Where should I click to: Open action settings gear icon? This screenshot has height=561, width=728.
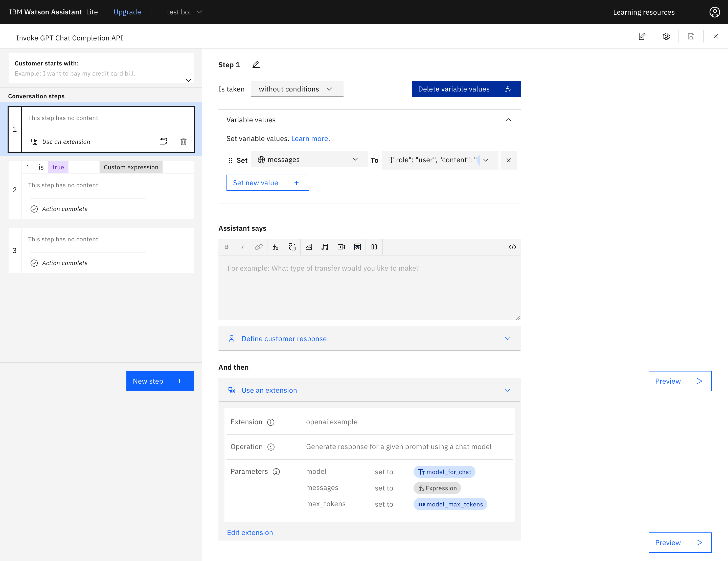pyautogui.click(x=666, y=37)
